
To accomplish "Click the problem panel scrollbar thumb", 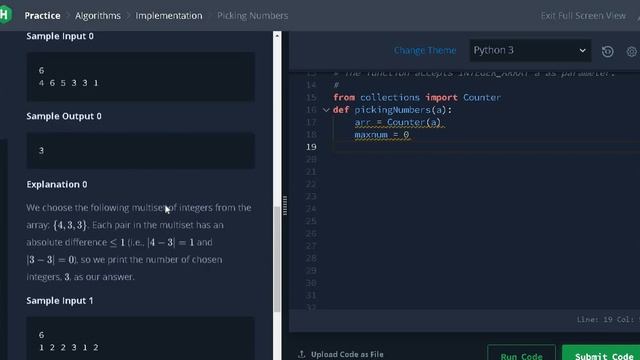I will click(277, 259).
